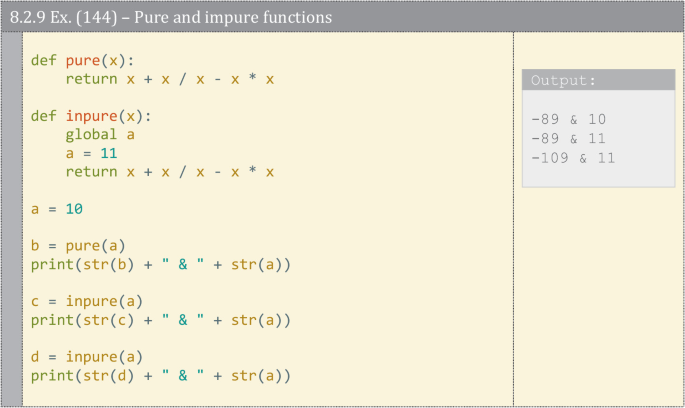Screen dimensions: 685x408
Task: Click the section title "8.2.9 Ex. (144)"
Action: coord(63,17)
